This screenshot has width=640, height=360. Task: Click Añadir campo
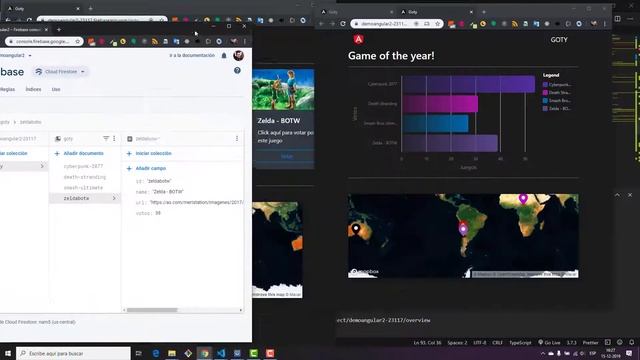(x=146, y=168)
